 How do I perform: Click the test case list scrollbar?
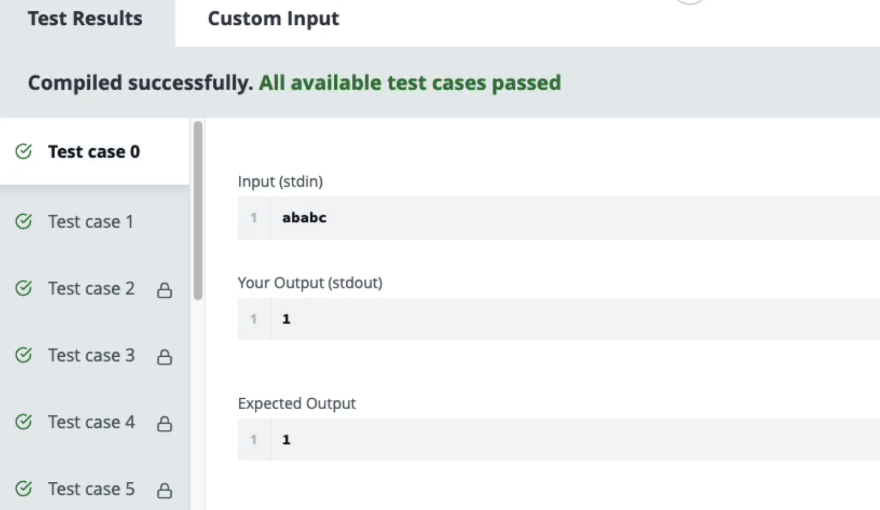[x=198, y=210]
